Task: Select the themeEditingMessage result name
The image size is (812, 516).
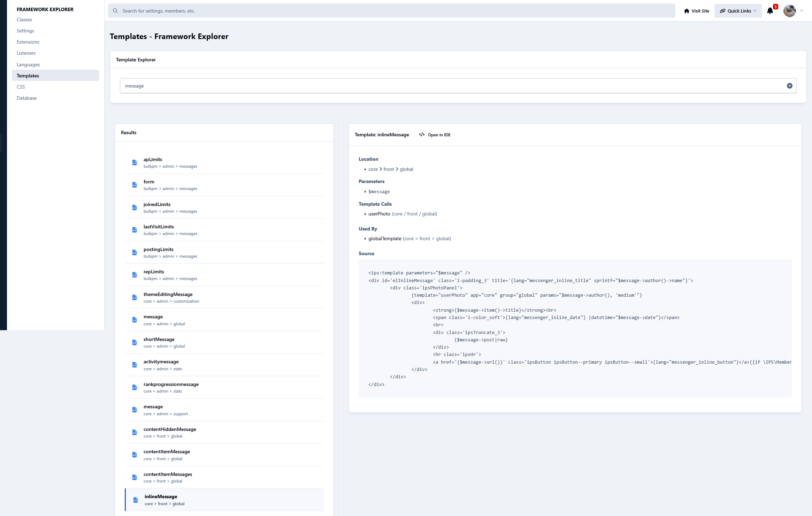Action: (168, 294)
